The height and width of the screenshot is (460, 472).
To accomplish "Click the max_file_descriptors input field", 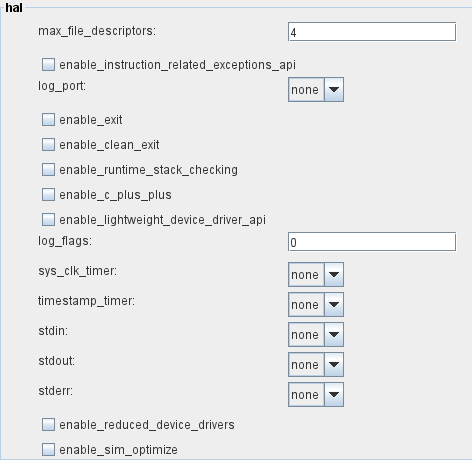I will [x=372, y=32].
